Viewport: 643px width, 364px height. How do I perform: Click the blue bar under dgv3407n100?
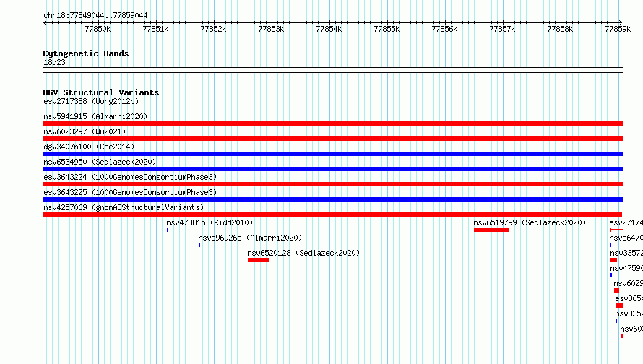click(x=332, y=154)
